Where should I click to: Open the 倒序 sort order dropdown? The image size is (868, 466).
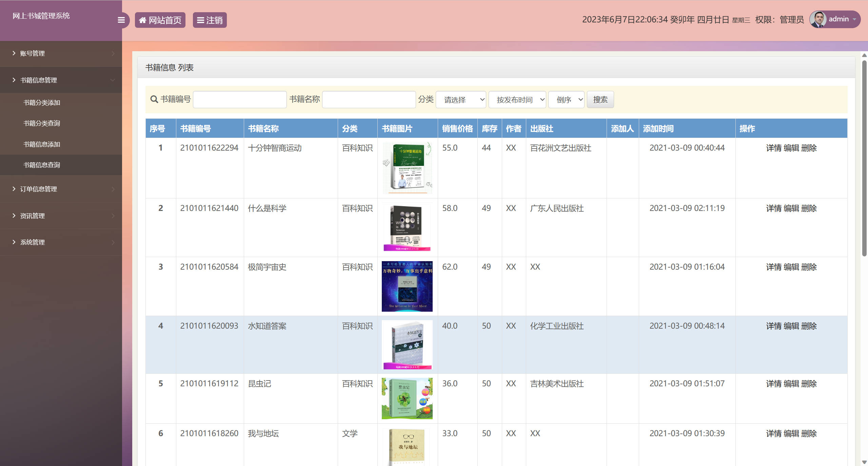tap(566, 99)
